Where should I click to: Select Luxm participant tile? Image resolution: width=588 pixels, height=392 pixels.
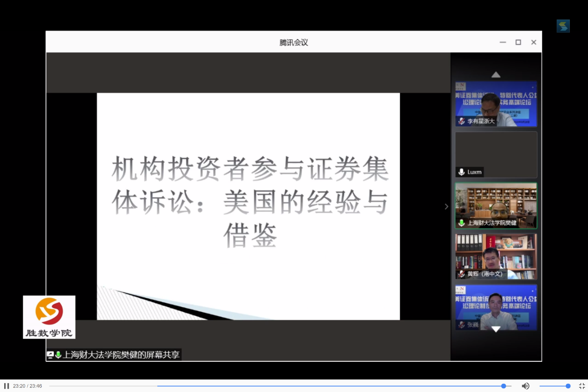496,154
